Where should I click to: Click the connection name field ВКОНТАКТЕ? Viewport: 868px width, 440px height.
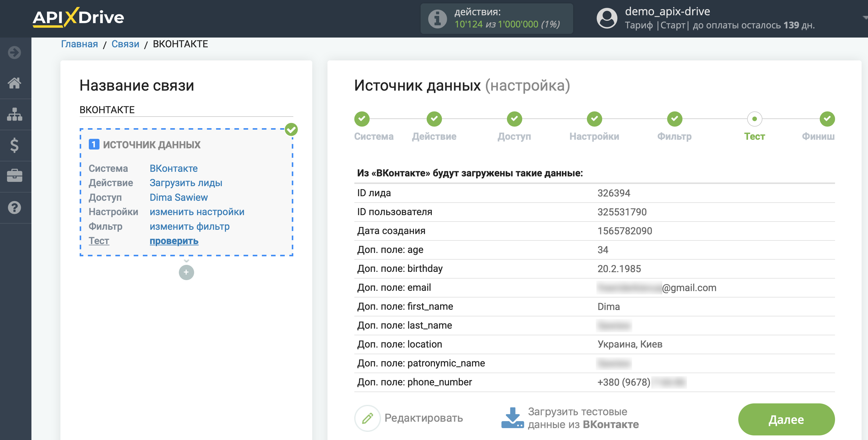[186, 110]
